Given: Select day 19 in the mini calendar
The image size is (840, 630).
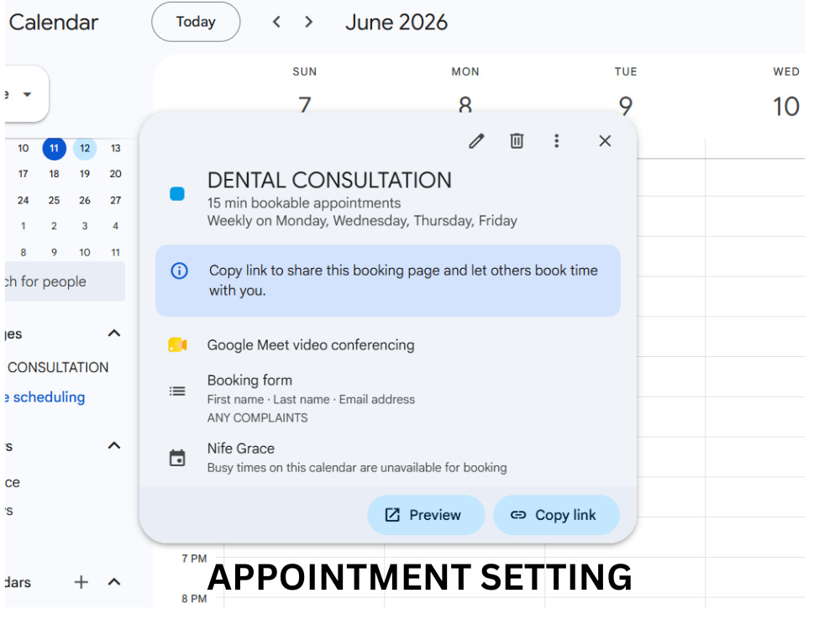Looking at the screenshot, I should (85, 174).
